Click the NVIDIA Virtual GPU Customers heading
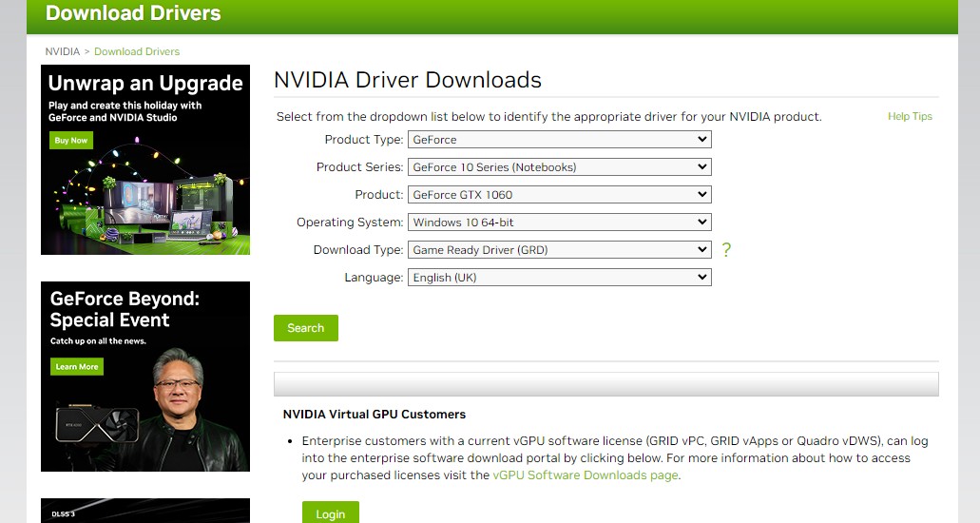The image size is (980, 523). coord(375,415)
